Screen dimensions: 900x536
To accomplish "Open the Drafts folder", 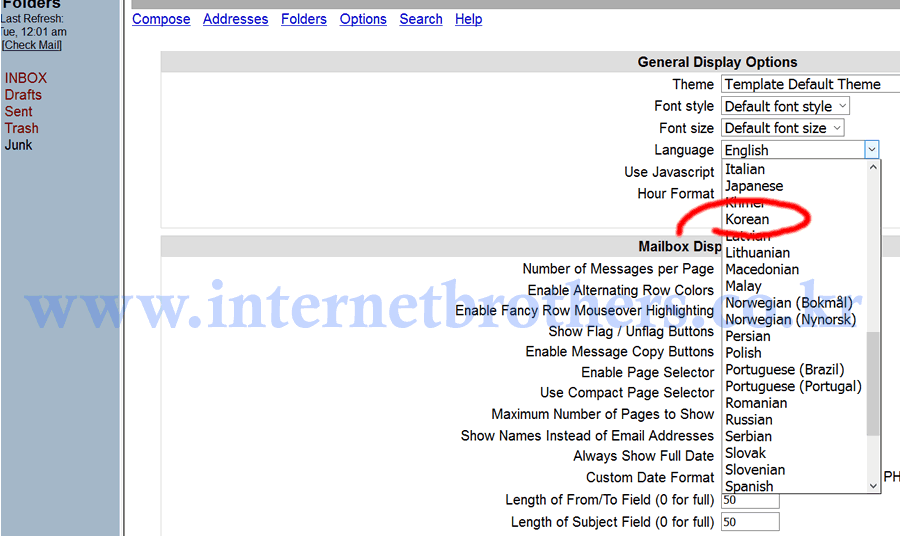I will click(23, 95).
